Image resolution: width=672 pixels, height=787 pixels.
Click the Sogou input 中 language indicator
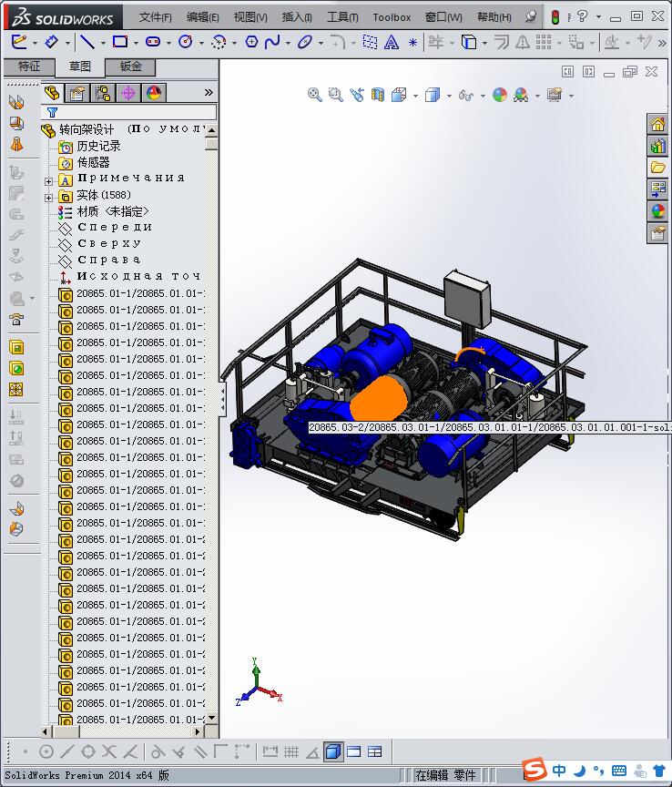559,770
